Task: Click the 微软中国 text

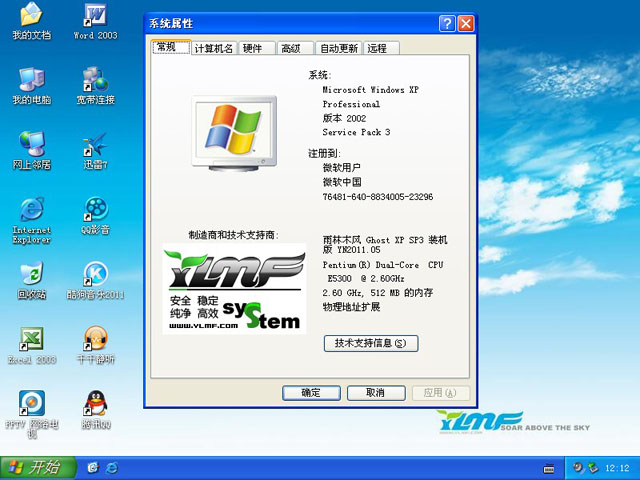Action: click(342, 182)
